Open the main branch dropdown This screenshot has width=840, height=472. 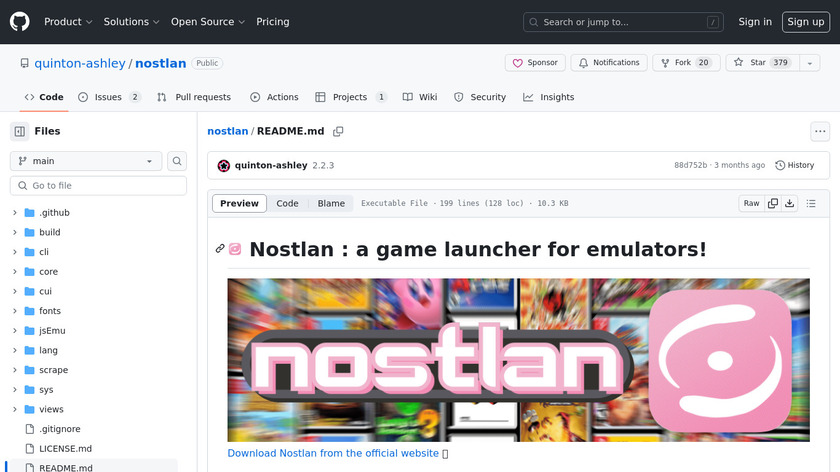(x=86, y=161)
